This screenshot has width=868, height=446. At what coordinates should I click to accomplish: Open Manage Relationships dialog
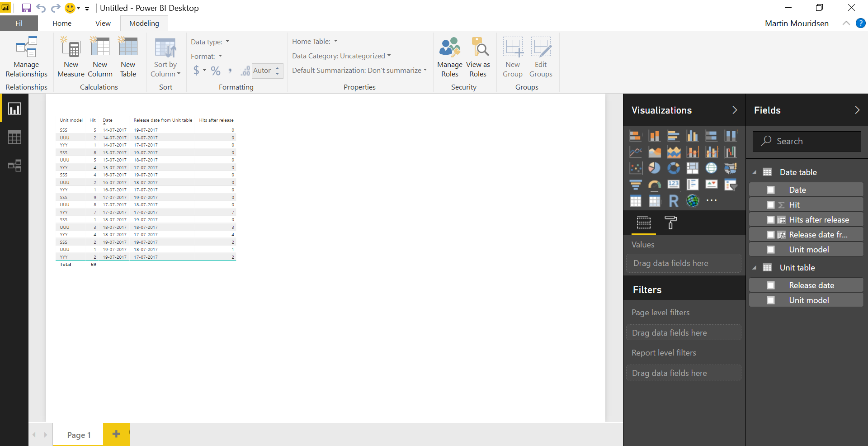tap(26, 57)
